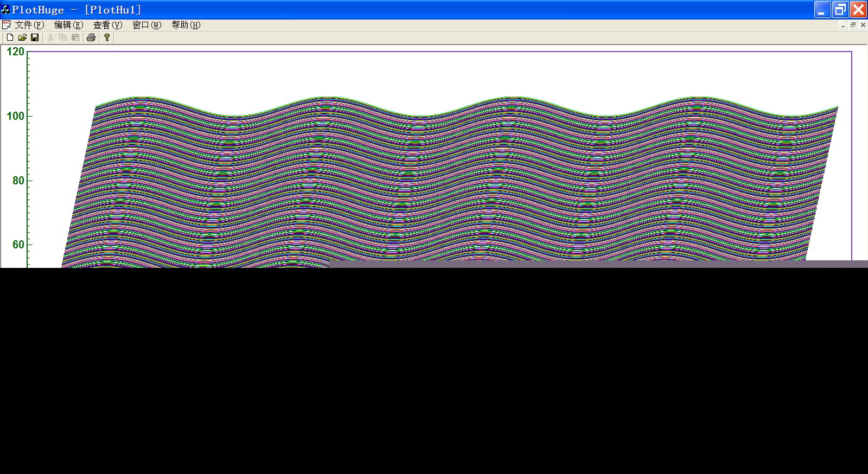Open the 帮助(H) menu
The height and width of the screenshot is (474, 868).
tap(186, 25)
